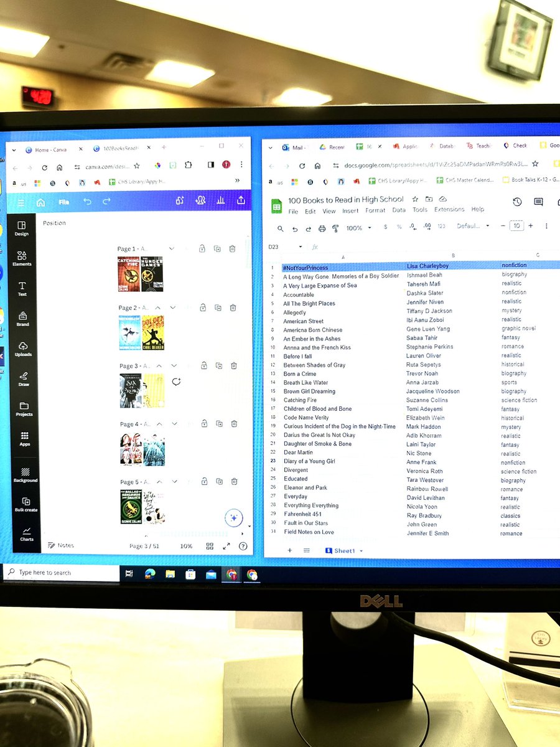560x747 pixels.
Task: Open the Data menu in Sheets
Action: 399,210
